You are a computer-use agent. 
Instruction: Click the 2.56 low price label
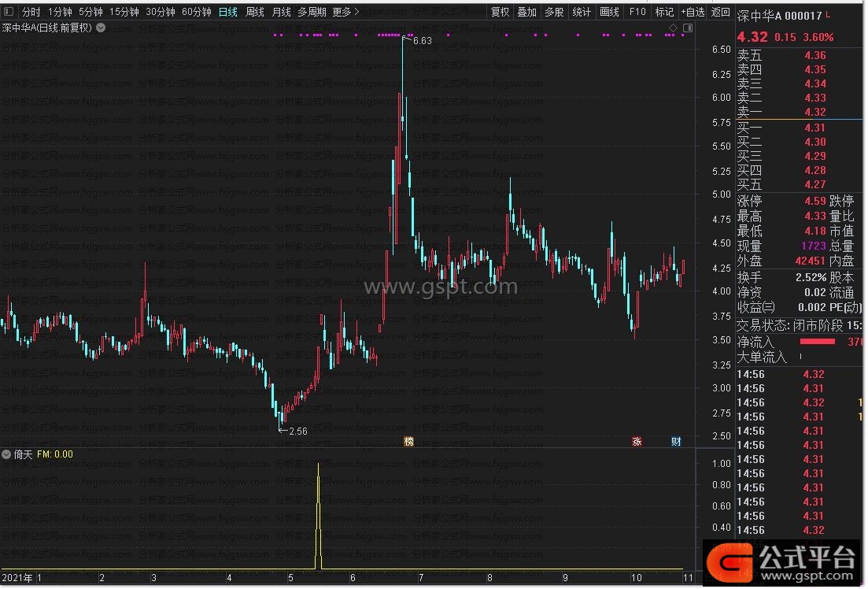coord(297,431)
